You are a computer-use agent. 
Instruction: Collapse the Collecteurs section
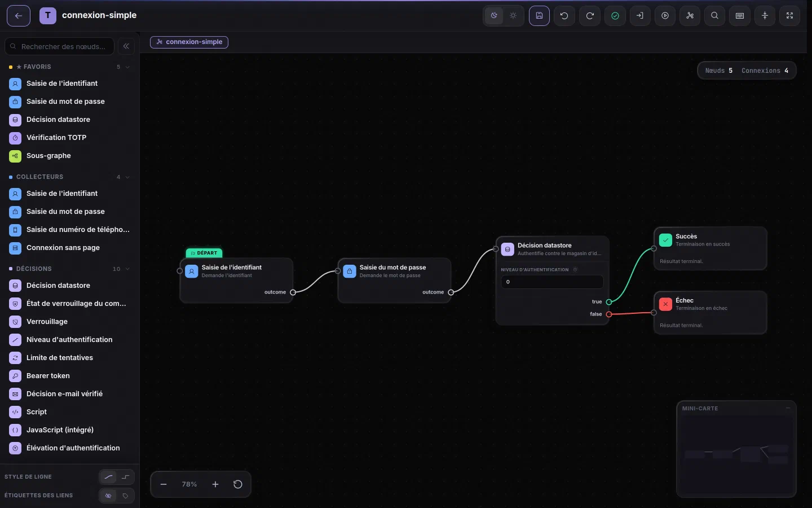coord(127,177)
